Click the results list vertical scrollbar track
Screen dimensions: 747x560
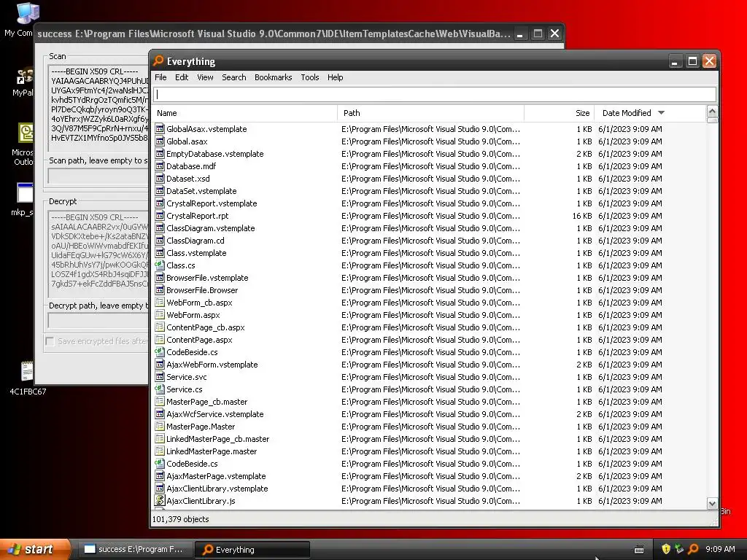point(712,309)
